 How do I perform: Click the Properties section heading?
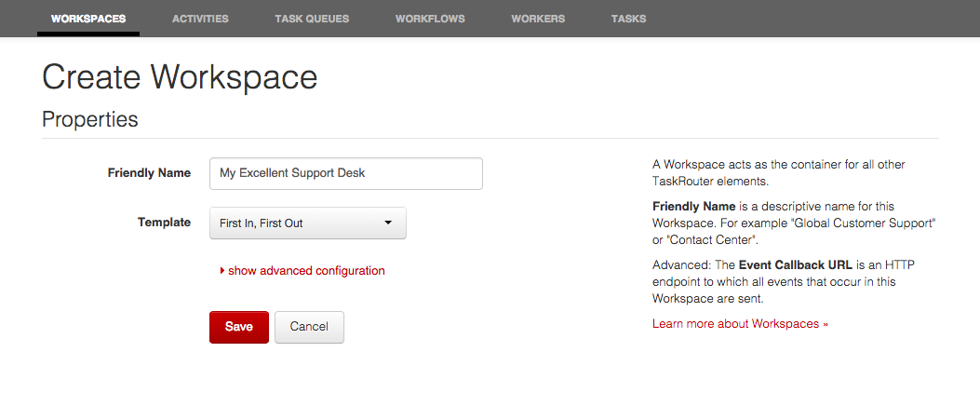(90, 119)
